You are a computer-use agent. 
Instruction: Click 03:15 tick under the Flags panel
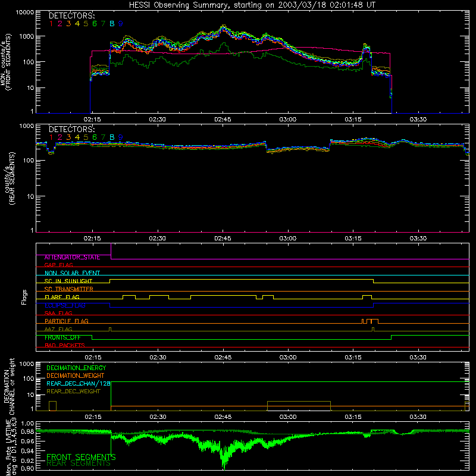353,358
